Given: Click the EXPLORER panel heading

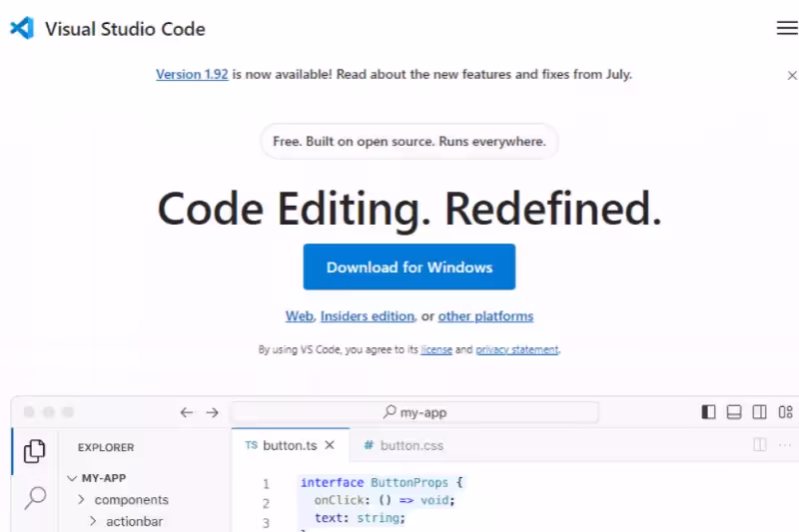Looking at the screenshot, I should pos(106,447).
